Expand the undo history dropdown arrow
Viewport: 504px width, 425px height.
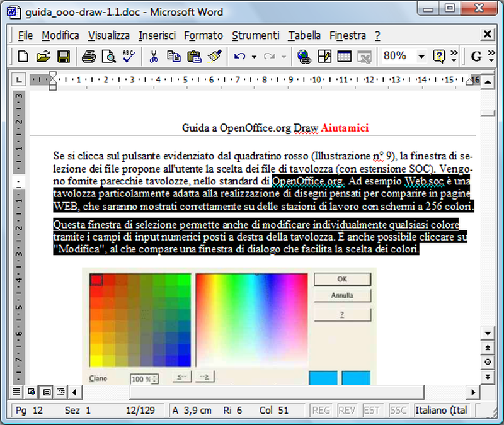pos(254,57)
